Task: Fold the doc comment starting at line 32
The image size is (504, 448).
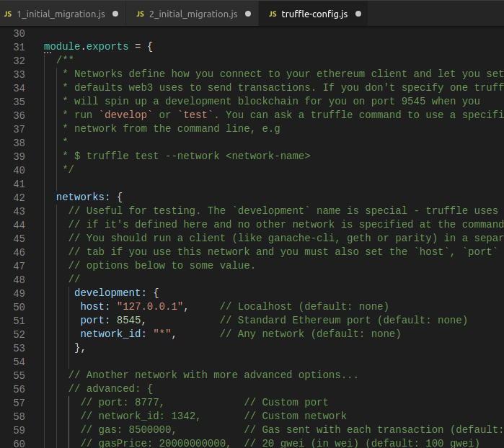Action: click(36, 61)
